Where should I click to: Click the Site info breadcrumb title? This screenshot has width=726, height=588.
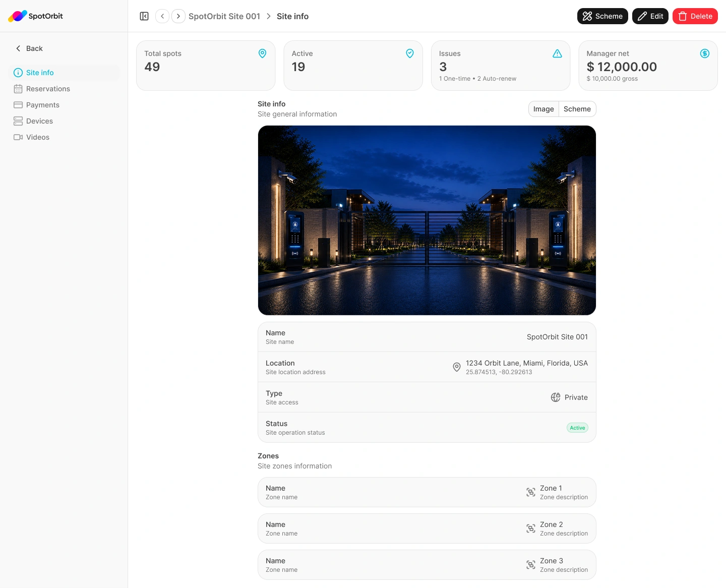point(292,16)
